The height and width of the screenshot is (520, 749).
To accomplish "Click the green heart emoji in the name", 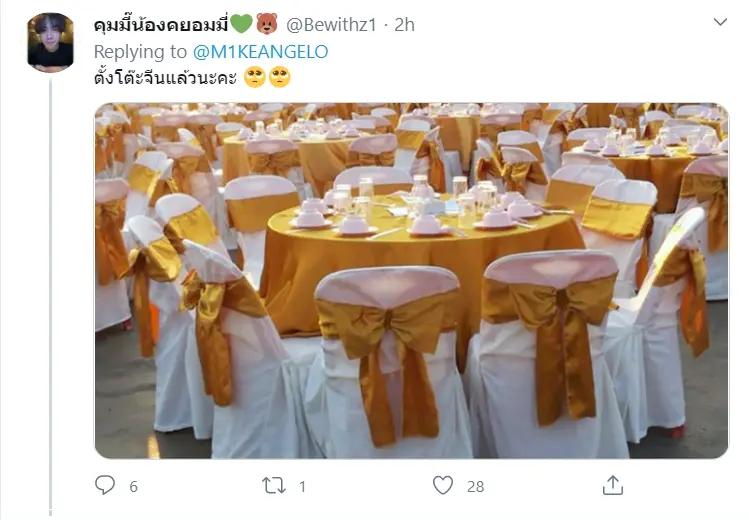I will (x=241, y=24).
